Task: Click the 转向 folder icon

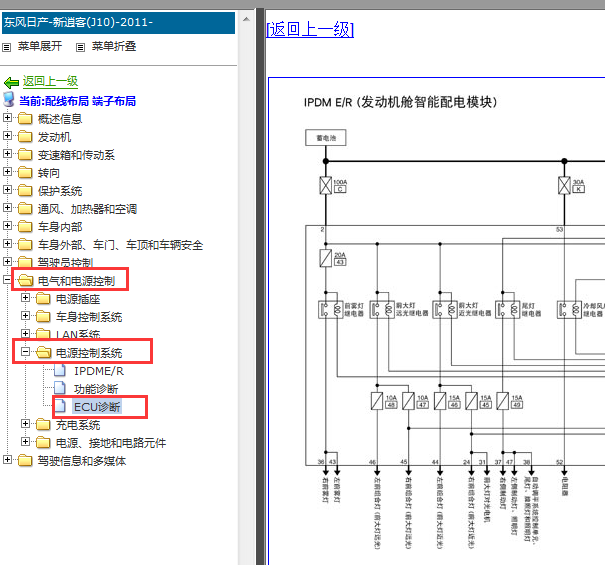Action: [25, 173]
